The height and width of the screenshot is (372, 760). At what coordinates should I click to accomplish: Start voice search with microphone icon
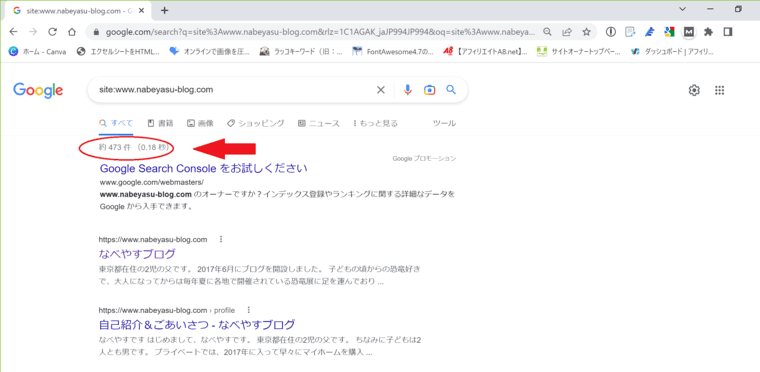[x=408, y=90]
